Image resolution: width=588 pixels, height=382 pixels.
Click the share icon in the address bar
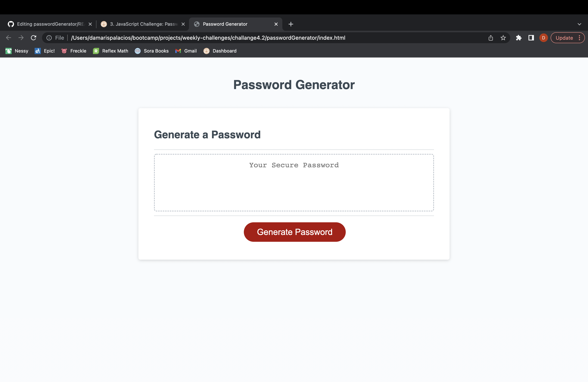pyautogui.click(x=491, y=38)
